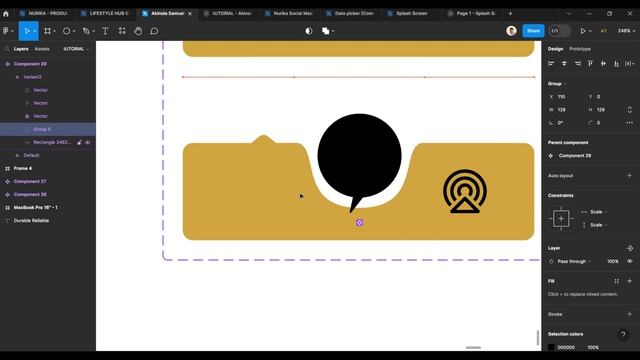Screen dimensions: 640x360
Task: Click the search icon in Layers panel
Action: pos(7,49)
